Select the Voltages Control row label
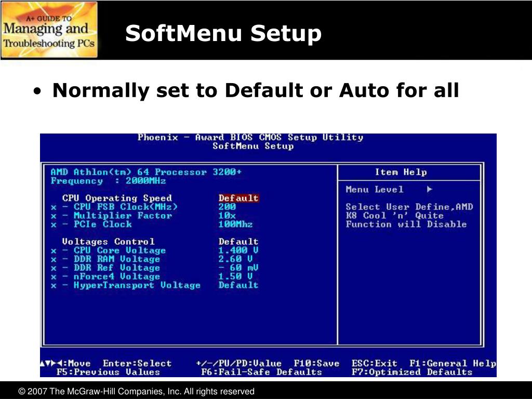 point(108,242)
